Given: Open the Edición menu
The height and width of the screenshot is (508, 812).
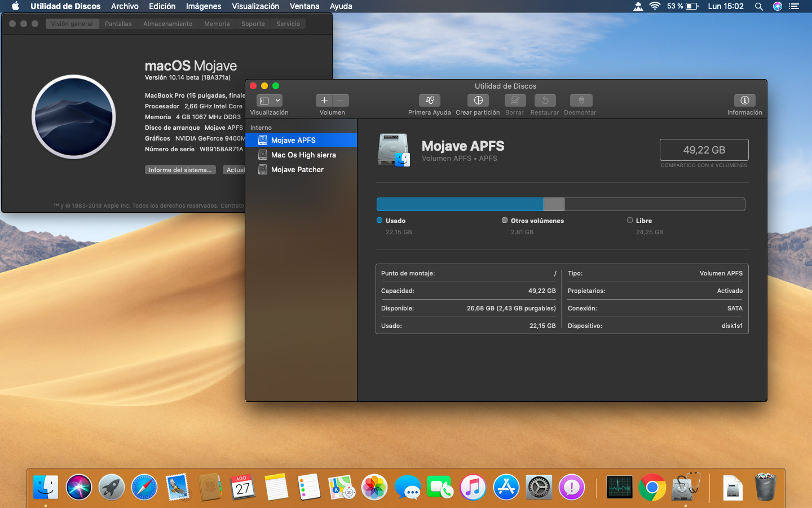Looking at the screenshot, I should (x=162, y=6).
